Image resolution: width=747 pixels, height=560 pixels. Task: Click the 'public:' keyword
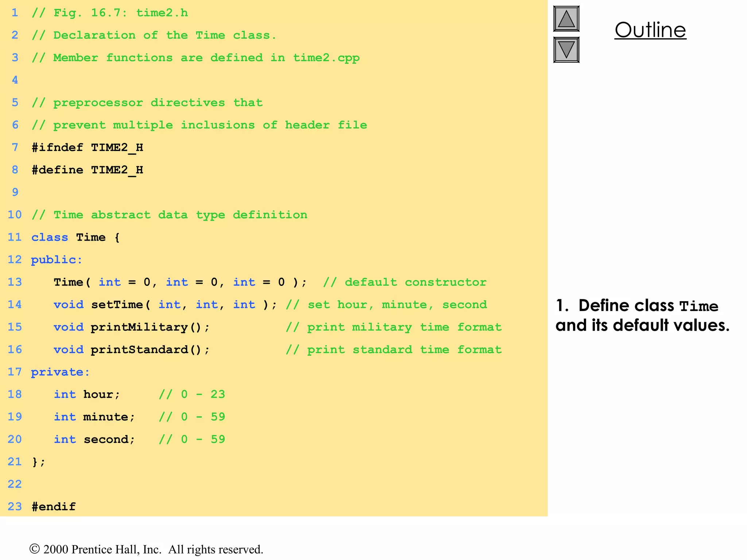pos(57,260)
